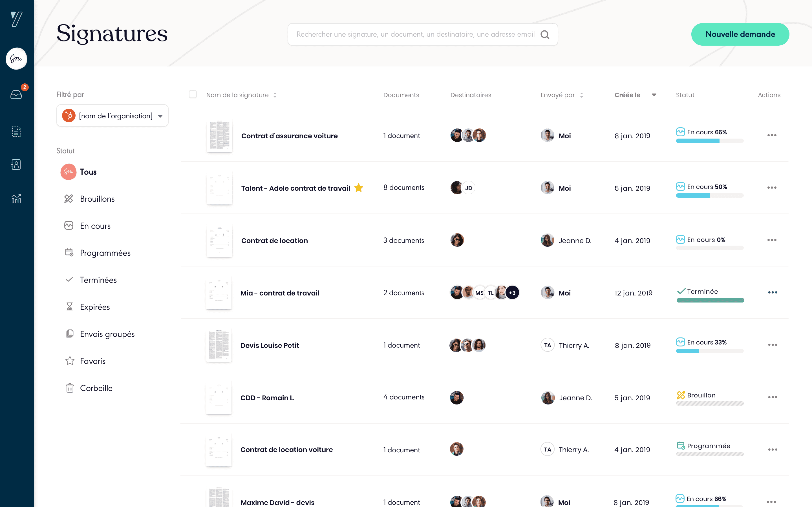Click the Brouillons status filter icon
Screen dimensions: 812x507
[x=69, y=199]
